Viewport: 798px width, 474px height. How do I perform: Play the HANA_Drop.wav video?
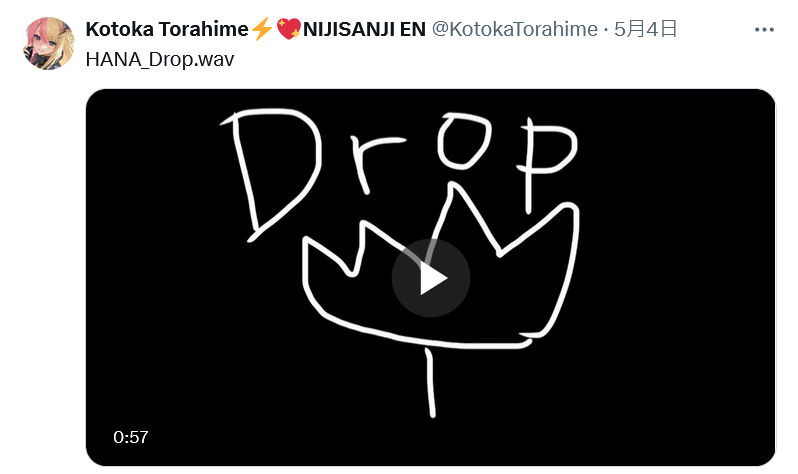point(431,278)
